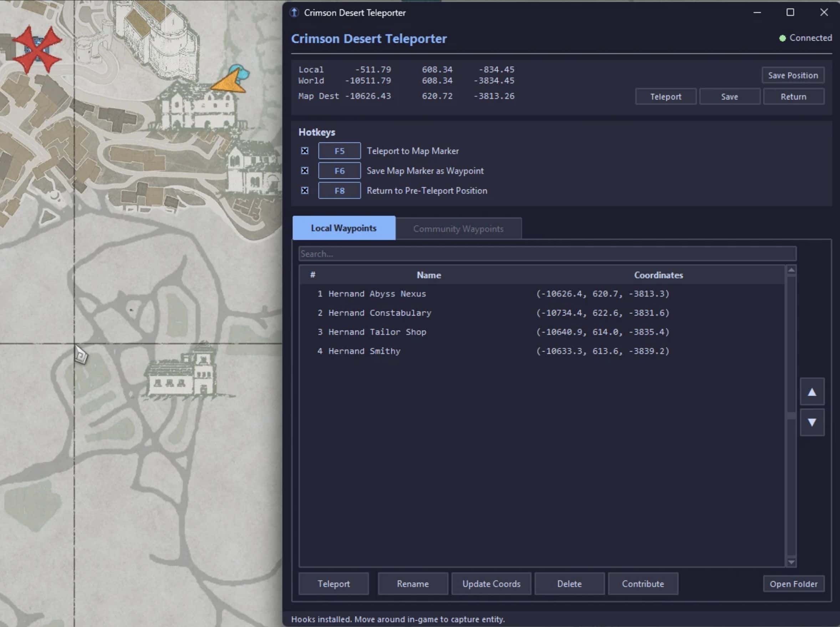The height and width of the screenshot is (627, 840).
Task: Click the F6 hotkey rebind button
Action: tap(339, 171)
